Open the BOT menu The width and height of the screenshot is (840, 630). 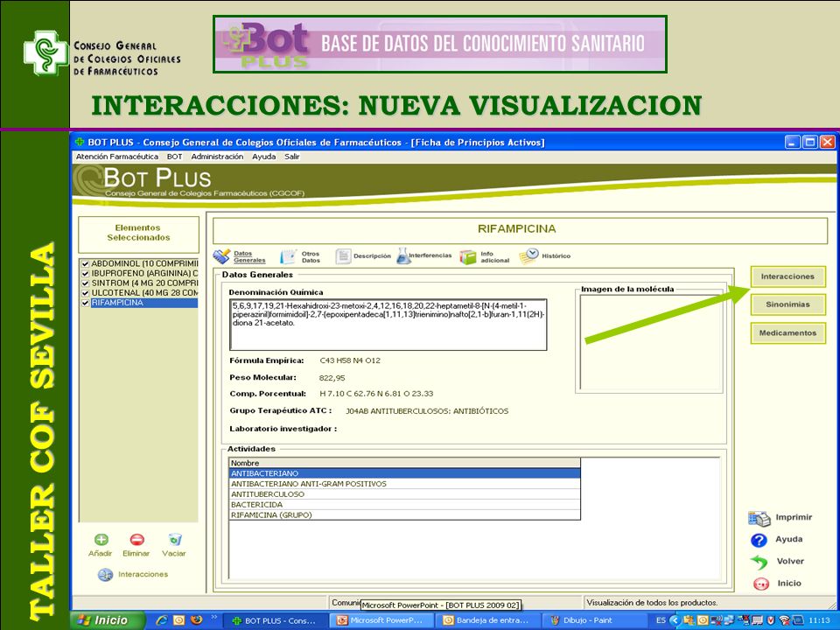(x=175, y=157)
